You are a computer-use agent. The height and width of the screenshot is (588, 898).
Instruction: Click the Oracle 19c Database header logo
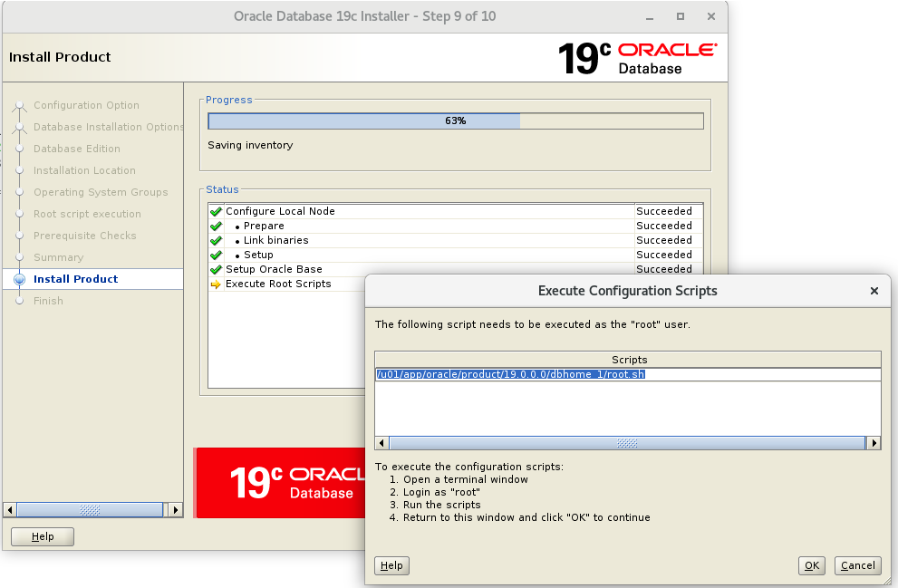[637, 58]
